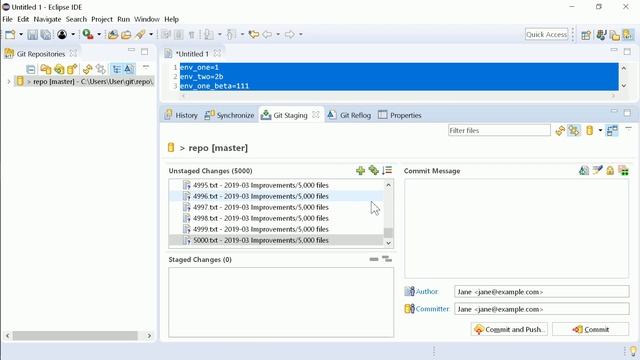Open dropdown arrow next to Run toolbox icon
The image size is (640, 360).
pos(99,35)
